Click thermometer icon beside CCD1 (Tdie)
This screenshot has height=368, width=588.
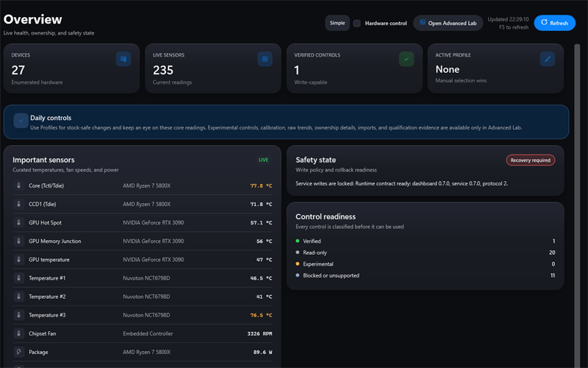tap(19, 204)
